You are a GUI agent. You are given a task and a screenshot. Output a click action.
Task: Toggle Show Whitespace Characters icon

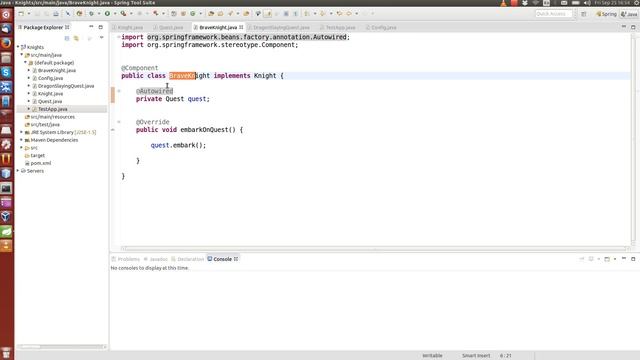(x=296, y=13)
